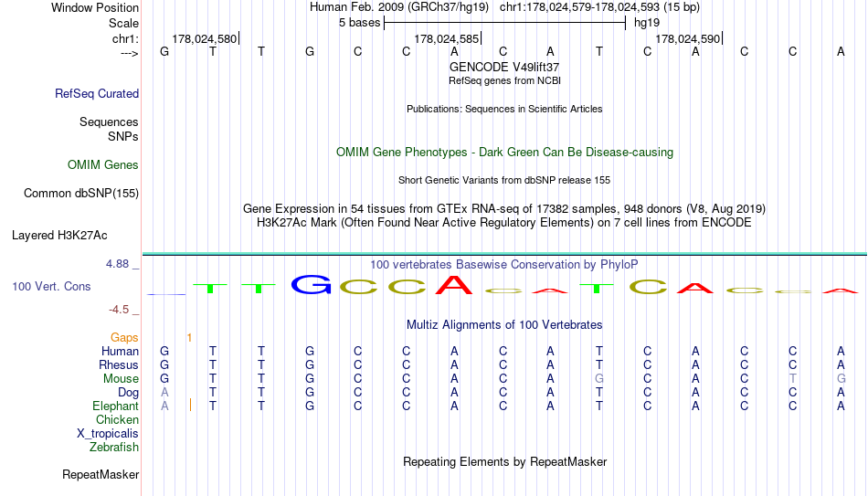Click Repeating Elements by RepeatMasker title

point(504,461)
